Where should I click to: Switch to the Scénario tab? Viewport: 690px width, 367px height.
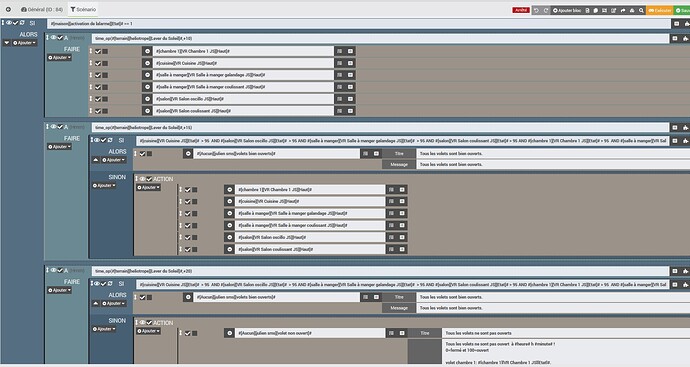[x=83, y=9]
